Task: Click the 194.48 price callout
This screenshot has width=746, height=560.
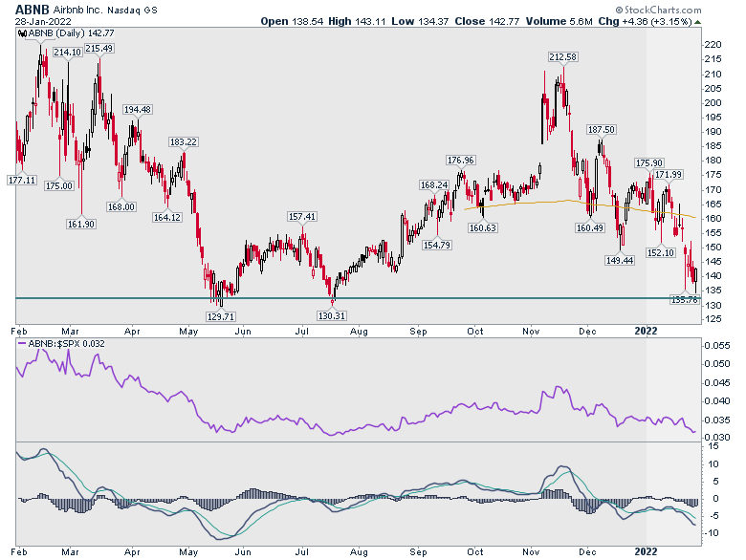Action: (x=138, y=109)
